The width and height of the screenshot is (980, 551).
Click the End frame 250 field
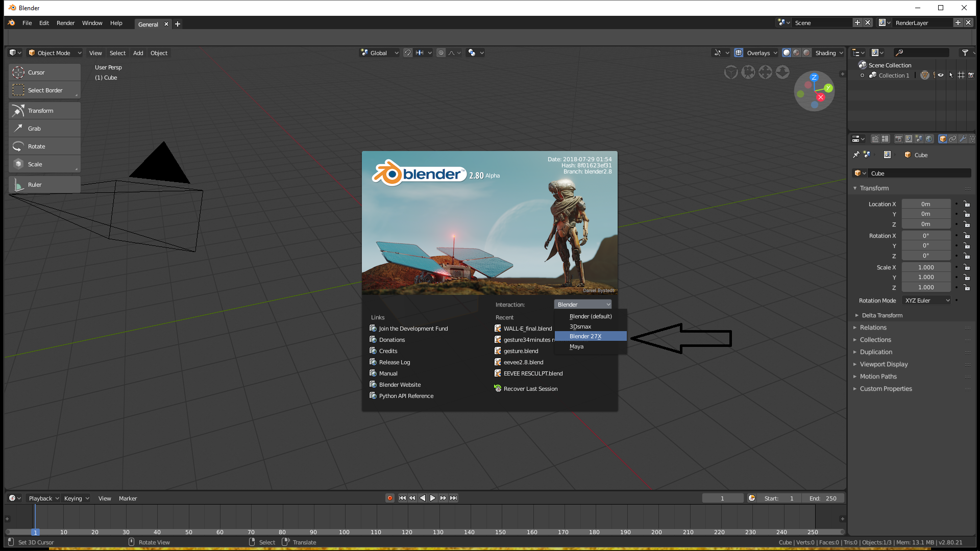tap(822, 498)
